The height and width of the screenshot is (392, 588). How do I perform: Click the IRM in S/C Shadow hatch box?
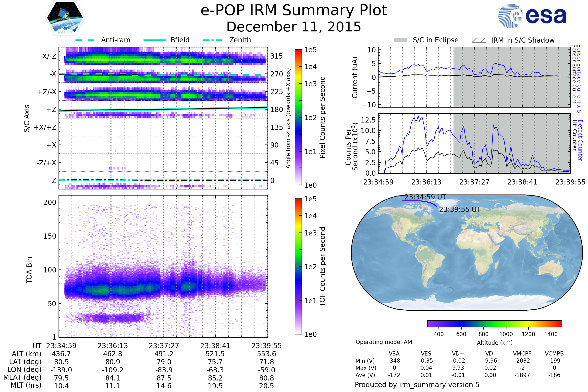pos(479,40)
